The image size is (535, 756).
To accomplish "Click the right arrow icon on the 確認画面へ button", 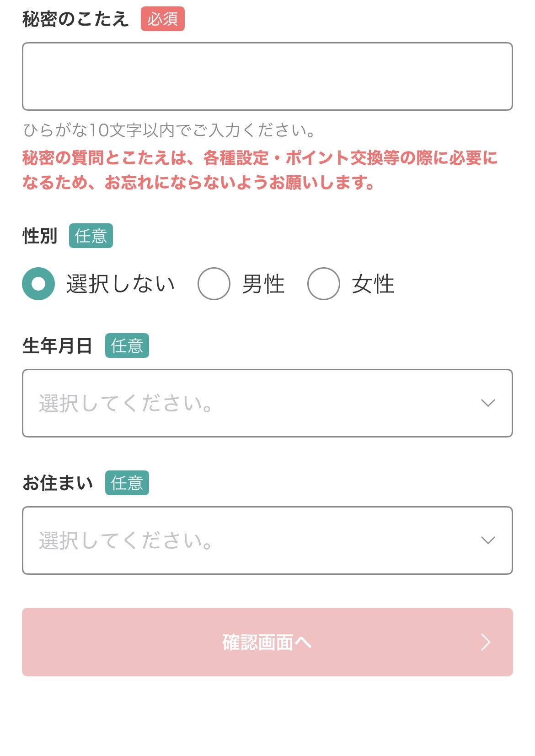I will (486, 642).
